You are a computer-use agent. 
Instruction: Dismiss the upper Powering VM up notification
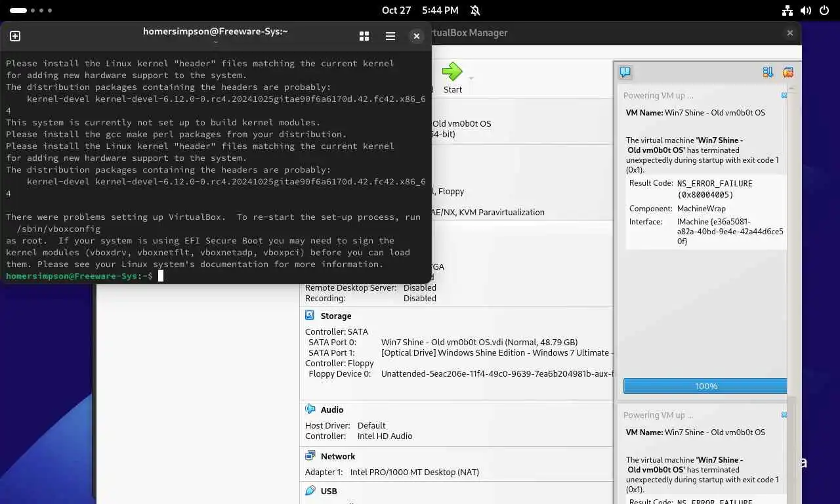(784, 96)
